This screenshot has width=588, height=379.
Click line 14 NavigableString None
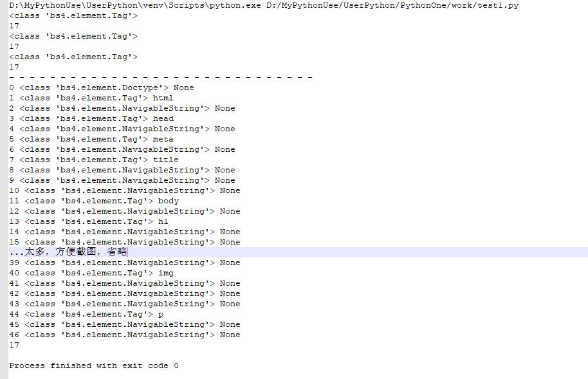[x=125, y=232]
